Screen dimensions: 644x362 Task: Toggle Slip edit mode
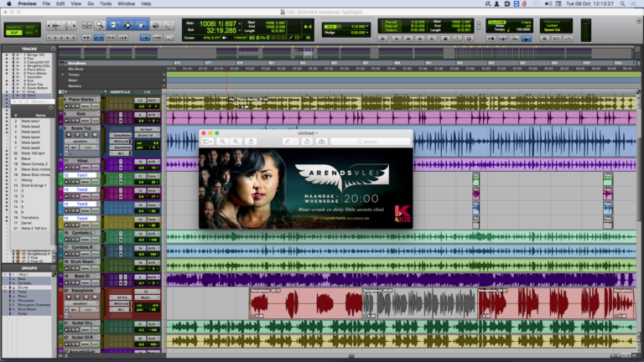click(13, 33)
